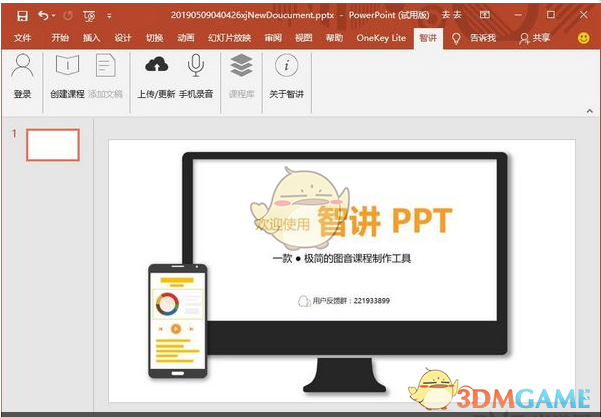Screen dimensions: 601x417
Task: Open the 视图 tab
Action: point(304,38)
